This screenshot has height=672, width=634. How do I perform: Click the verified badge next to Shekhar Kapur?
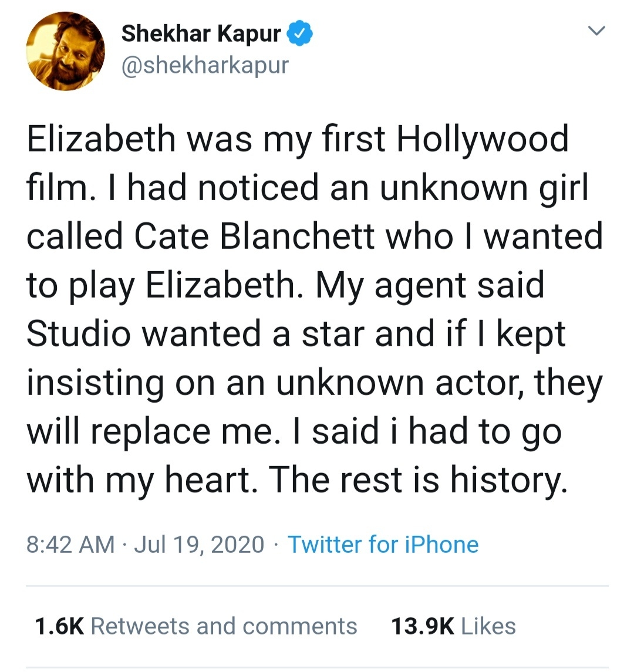tap(301, 33)
